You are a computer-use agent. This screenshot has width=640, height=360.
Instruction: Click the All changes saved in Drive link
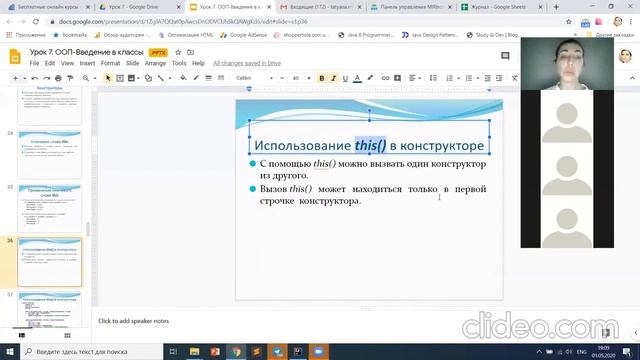pyautogui.click(x=247, y=63)
